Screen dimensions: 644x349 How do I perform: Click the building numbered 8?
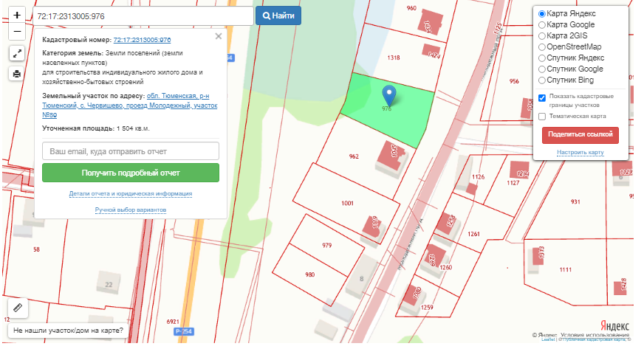coord(361,278)
